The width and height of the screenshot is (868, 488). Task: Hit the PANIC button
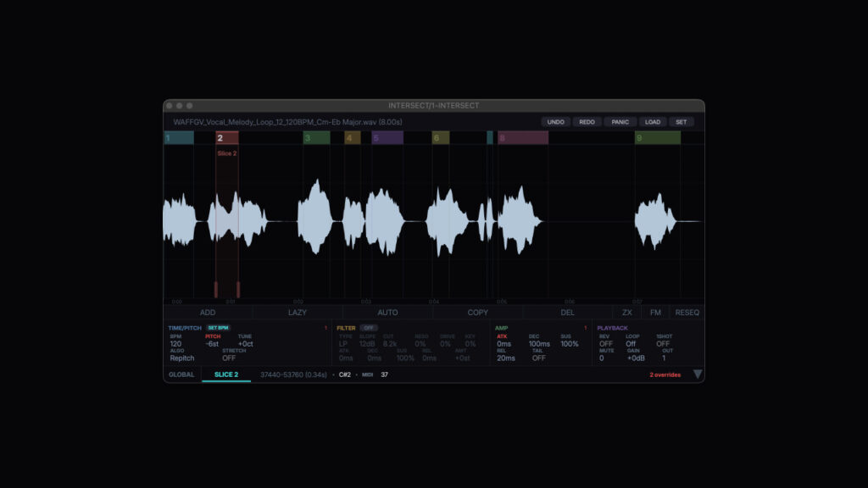tap(620, 122)
